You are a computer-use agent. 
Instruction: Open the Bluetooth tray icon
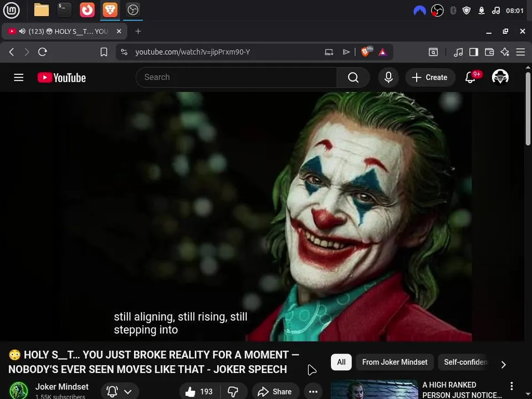pos(453,11)
